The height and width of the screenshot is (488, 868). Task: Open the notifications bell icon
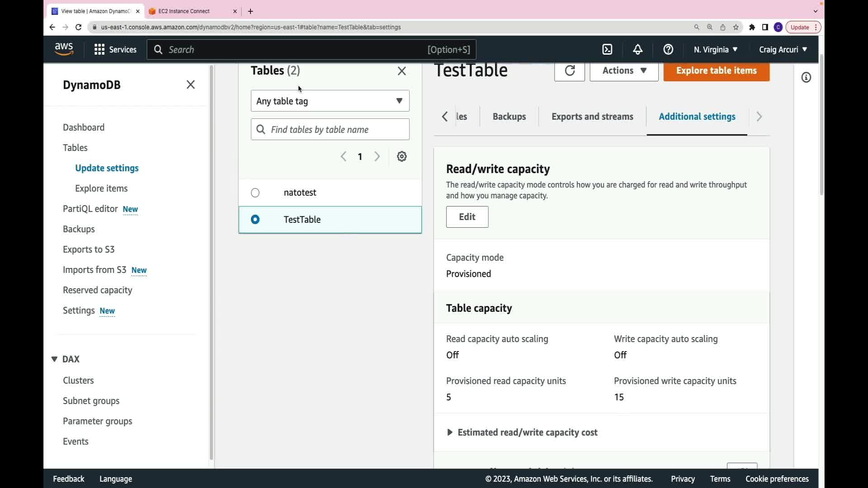click(637, 50)
